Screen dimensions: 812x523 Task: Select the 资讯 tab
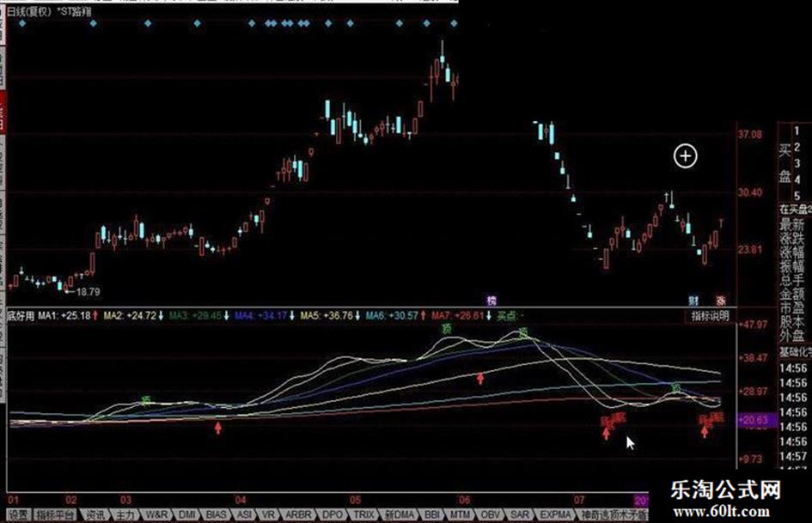point(95,514)
